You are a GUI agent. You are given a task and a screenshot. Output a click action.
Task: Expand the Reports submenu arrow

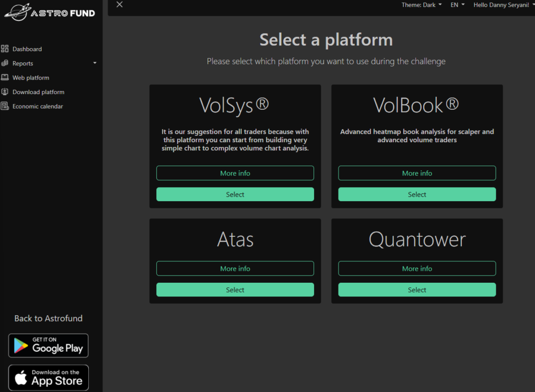(x=95, y=63)
